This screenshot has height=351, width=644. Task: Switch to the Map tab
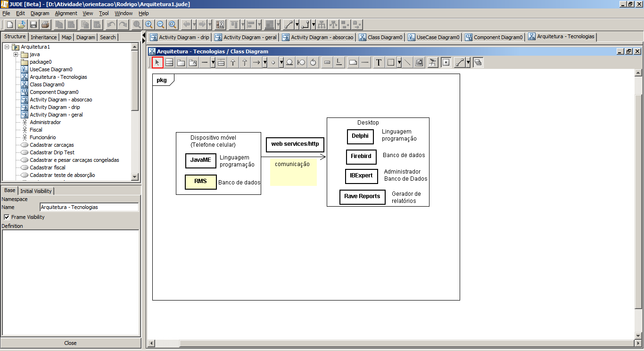66,37
